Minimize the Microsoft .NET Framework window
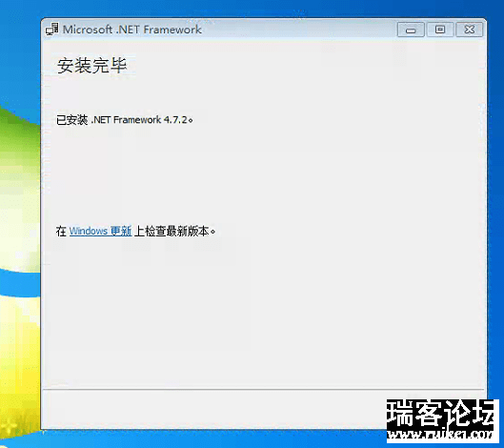This screenshot has width=504, height=448. point(411,30)
